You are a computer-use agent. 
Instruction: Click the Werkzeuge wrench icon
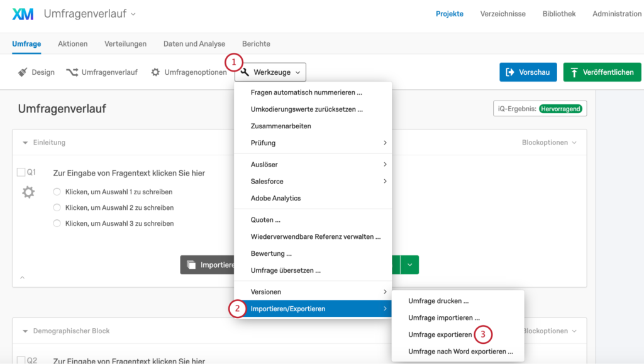pyautogui.click(x=245, y=72)
